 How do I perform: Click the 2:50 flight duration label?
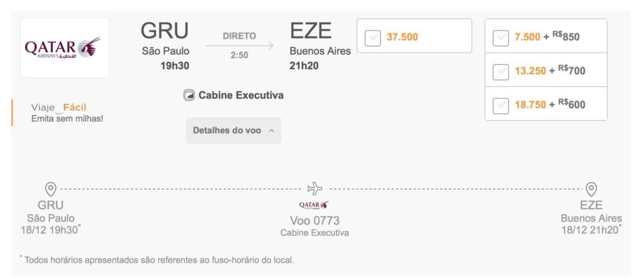(x=239, y=55)
